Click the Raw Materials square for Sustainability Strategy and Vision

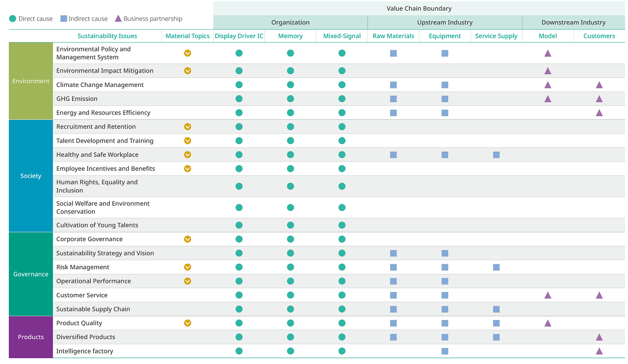(x=393, y=253)
